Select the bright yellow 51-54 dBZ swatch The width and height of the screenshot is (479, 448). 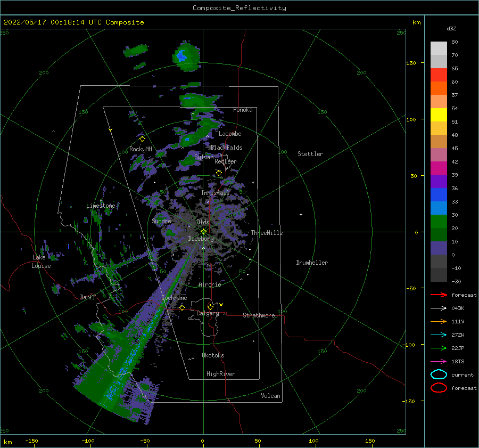pyautogui.click(x=439, y=115)
